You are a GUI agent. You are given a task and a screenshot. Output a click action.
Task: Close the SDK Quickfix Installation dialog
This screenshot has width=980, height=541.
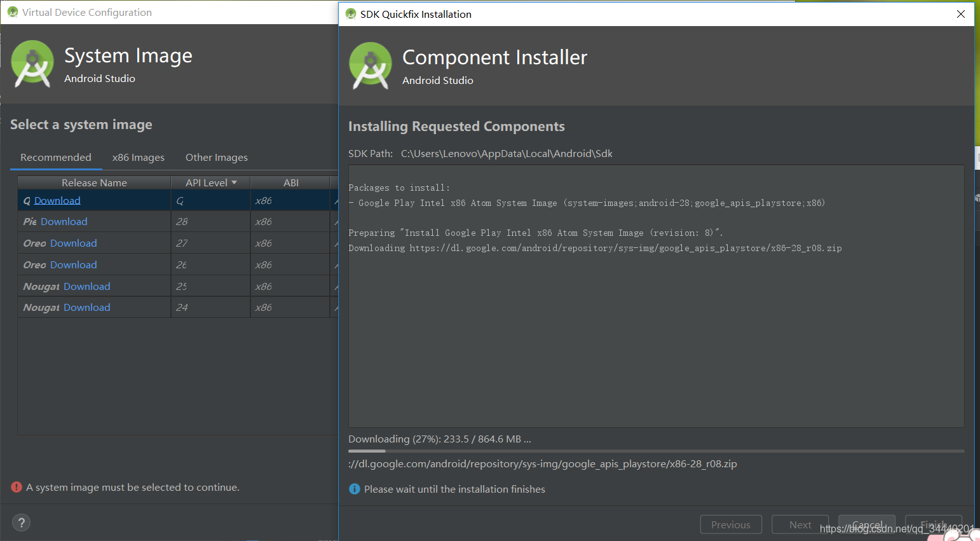961,14
